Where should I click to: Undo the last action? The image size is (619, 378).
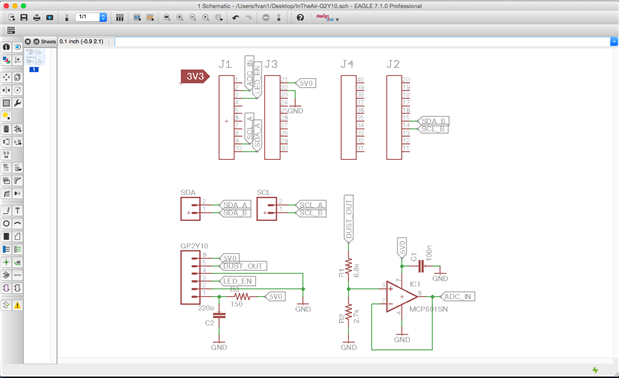pos(236,17)
